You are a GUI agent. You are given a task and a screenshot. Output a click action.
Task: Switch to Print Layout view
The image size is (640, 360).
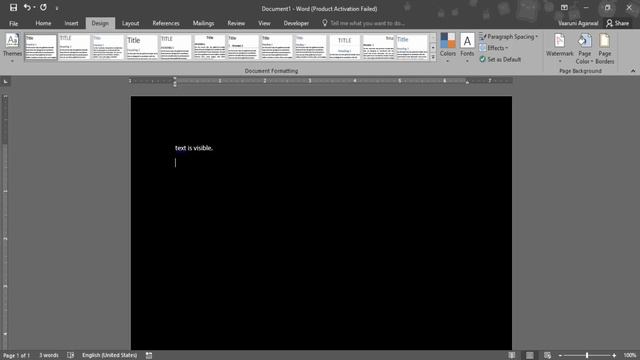pyautogui.click(x=529, y=356)
